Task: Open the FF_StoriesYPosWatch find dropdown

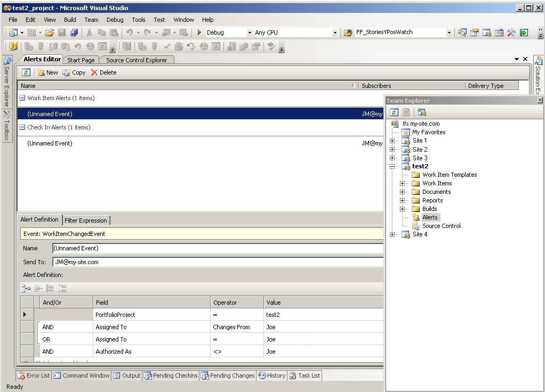Action: click(449, 32)
